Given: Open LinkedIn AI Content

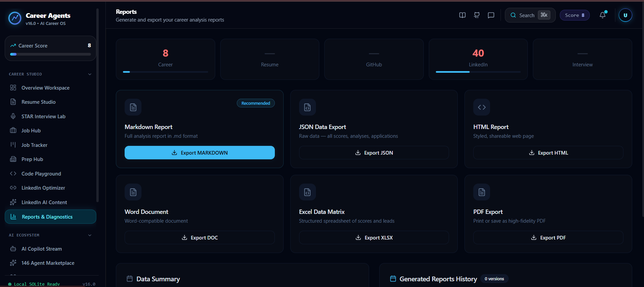Looking at the screenshot, I should pos(51,202).
